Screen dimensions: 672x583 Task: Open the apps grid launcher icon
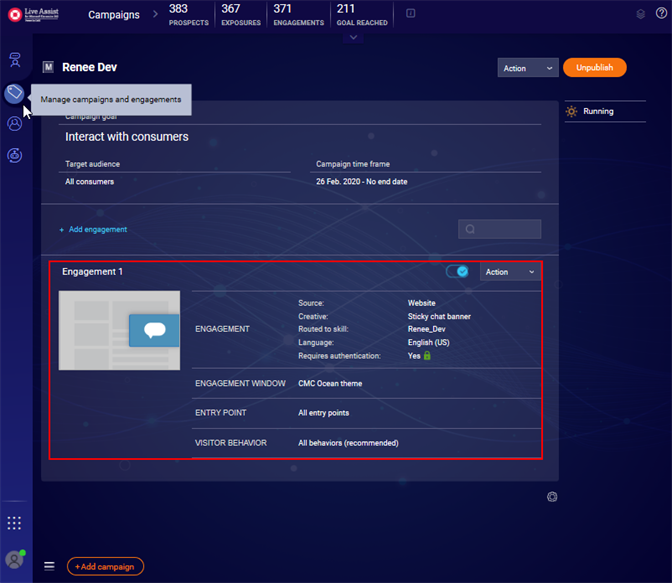pyautogui.click(x=14, y=523)
